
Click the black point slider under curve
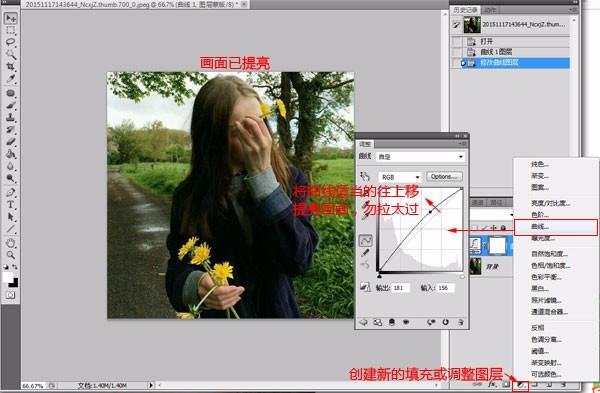(379, 276)
